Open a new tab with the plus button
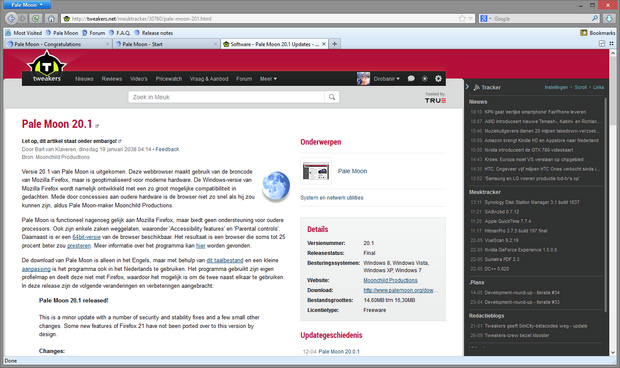The image size is (620, 368). click(335, 44)
